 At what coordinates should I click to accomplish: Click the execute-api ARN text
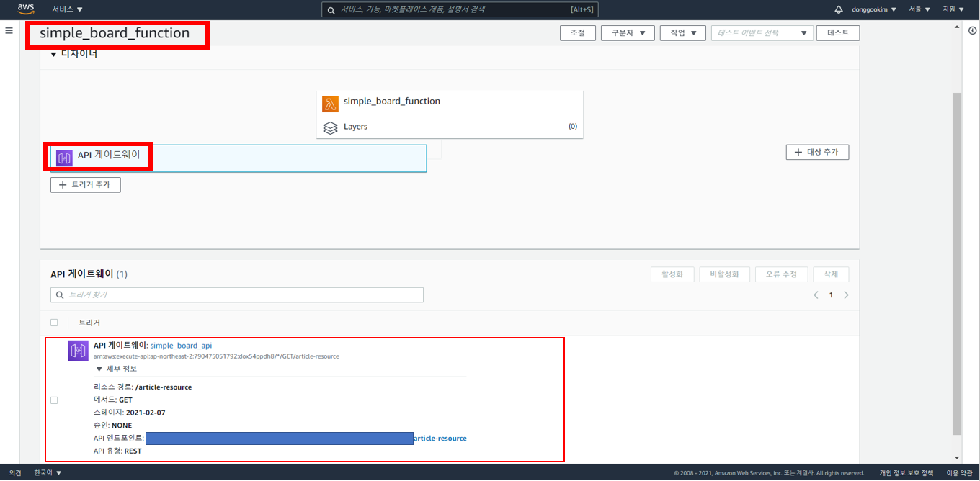pos(216,356)
